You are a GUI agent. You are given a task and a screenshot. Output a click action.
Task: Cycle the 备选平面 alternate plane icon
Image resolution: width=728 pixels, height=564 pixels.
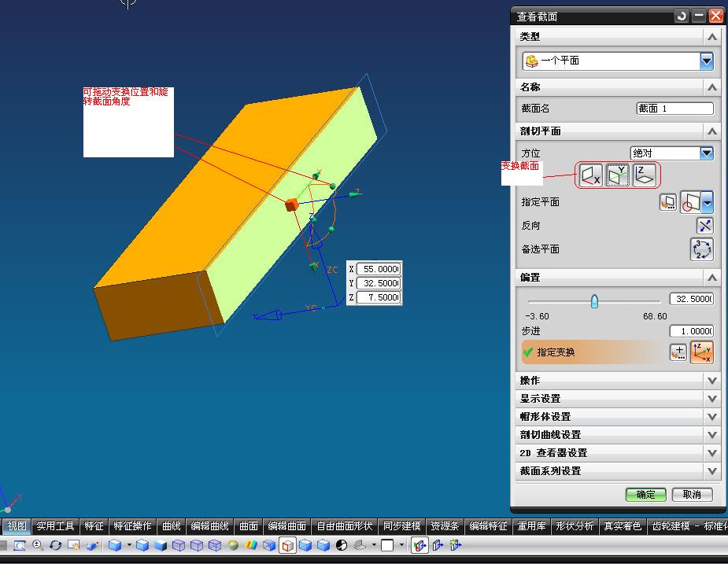(x=701, y=249)
